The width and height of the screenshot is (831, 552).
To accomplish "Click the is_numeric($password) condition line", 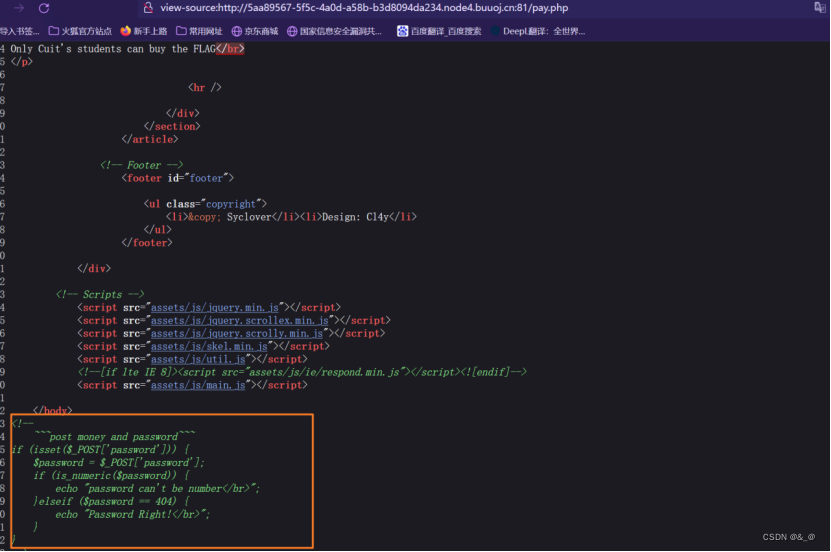I will point(111,476).
